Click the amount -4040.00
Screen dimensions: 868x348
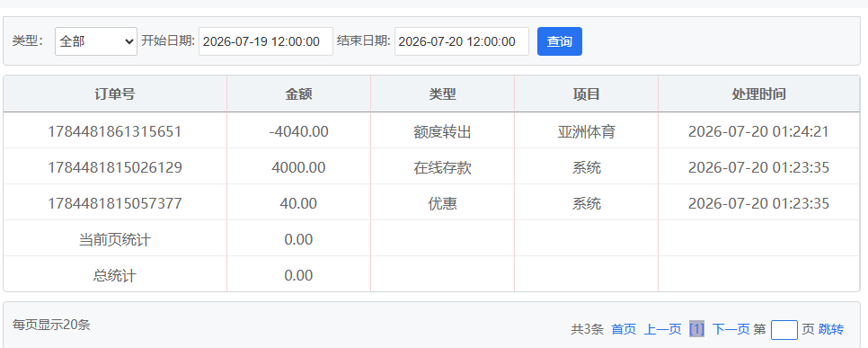298,131
